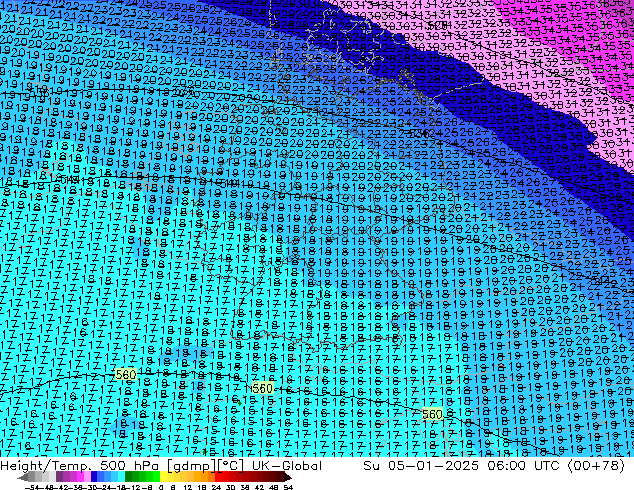Click the gray left arrow end of the legend
Viewport: 634px width, 490px height.
tap(23, 477)
